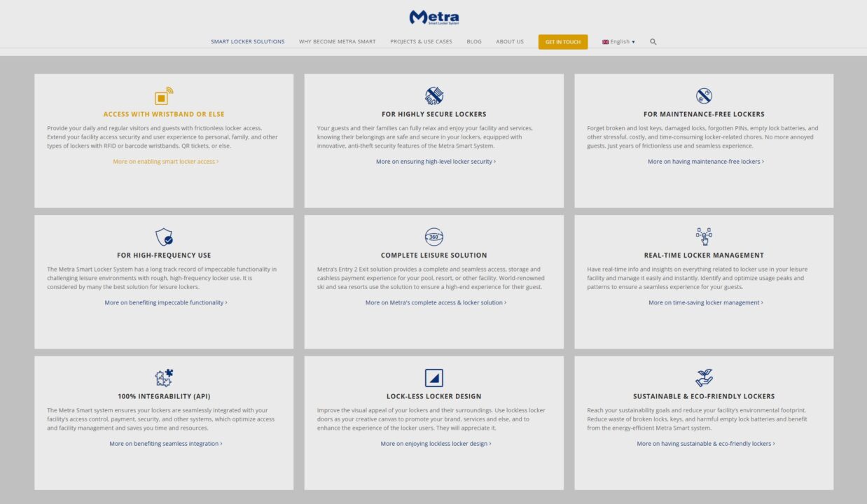Click the highly secure lockers icon
The image size is (867, 504).
(x=433, y=96)
